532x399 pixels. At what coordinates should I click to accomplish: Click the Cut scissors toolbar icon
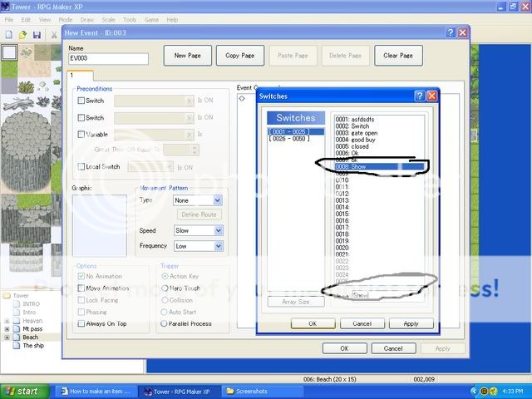tap(53, 35)
